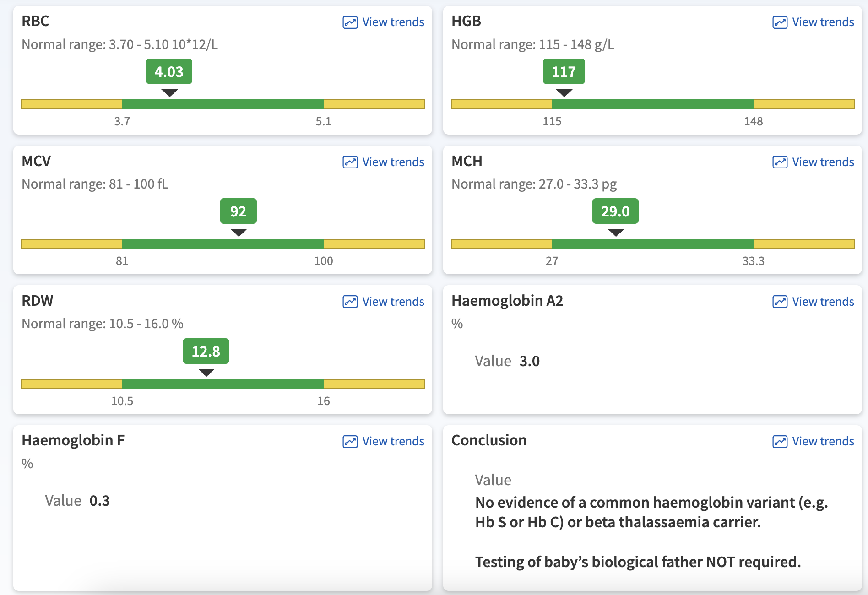Click the Haemoglobin A2 value 3.0

point(529,361)
